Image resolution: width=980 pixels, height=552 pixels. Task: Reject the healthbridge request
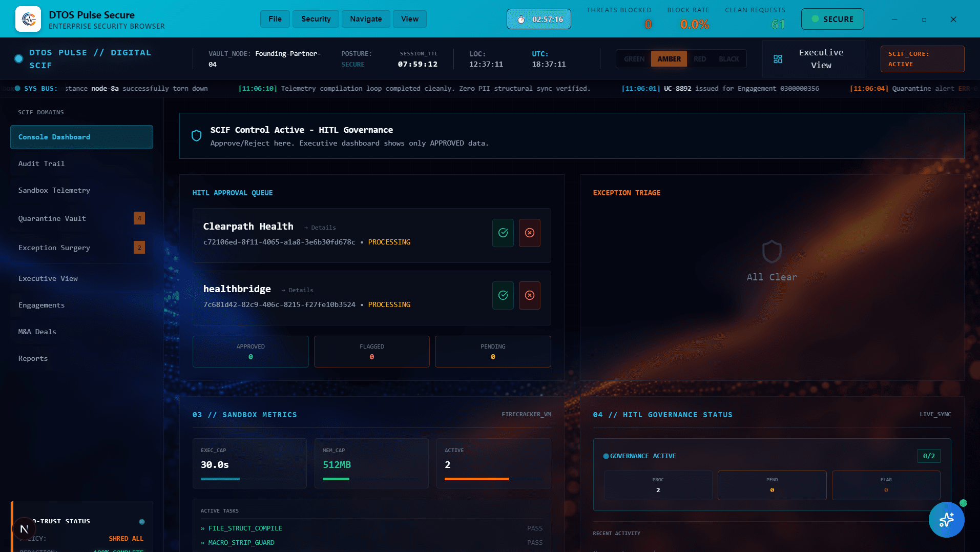(x=530, y=295)
